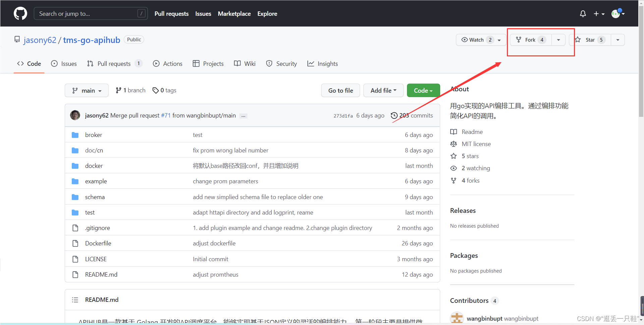Go to Issues in top navigation
Viewport: 644px width, 325px height.
click(x=203, y=14)
